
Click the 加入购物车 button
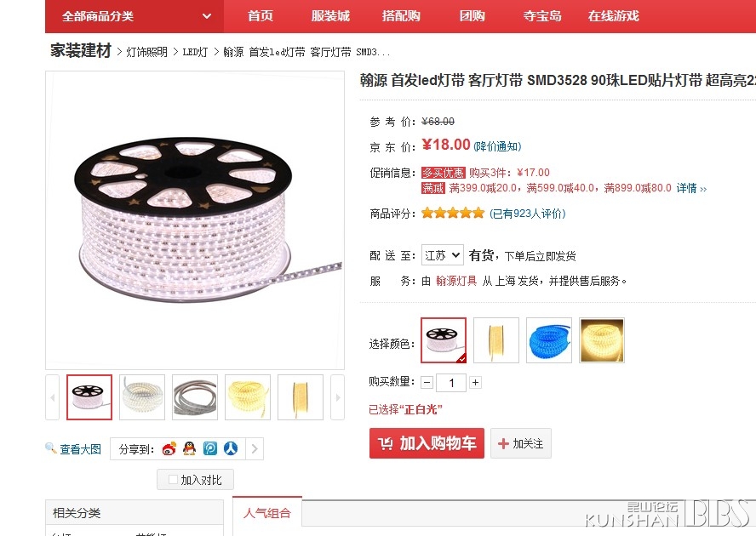pos(427,443)
